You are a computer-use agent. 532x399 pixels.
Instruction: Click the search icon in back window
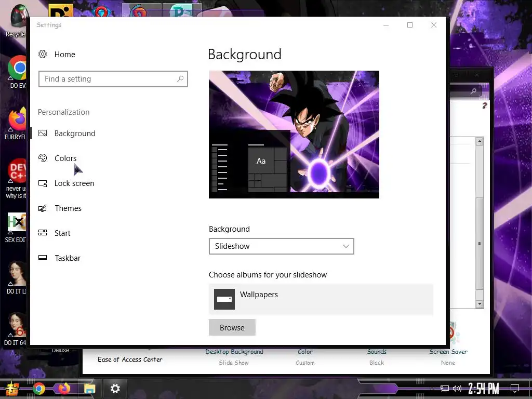[473, 91]
